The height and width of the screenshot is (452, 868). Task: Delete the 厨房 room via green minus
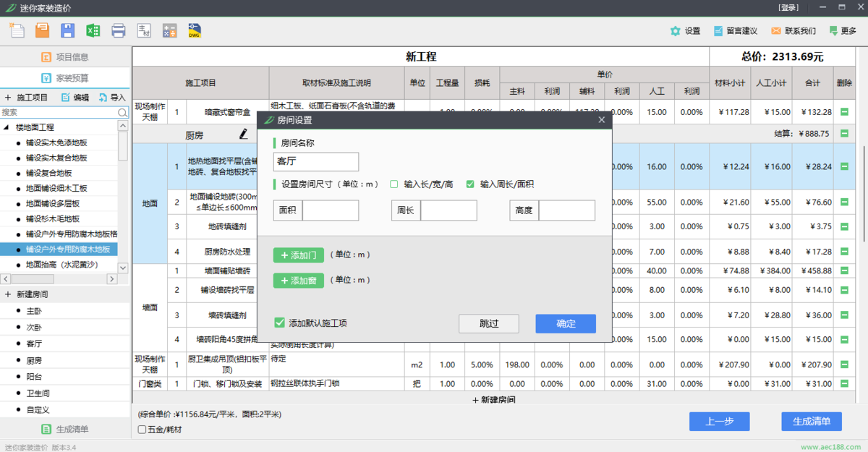pyautogui.click(x=844, y=134)
